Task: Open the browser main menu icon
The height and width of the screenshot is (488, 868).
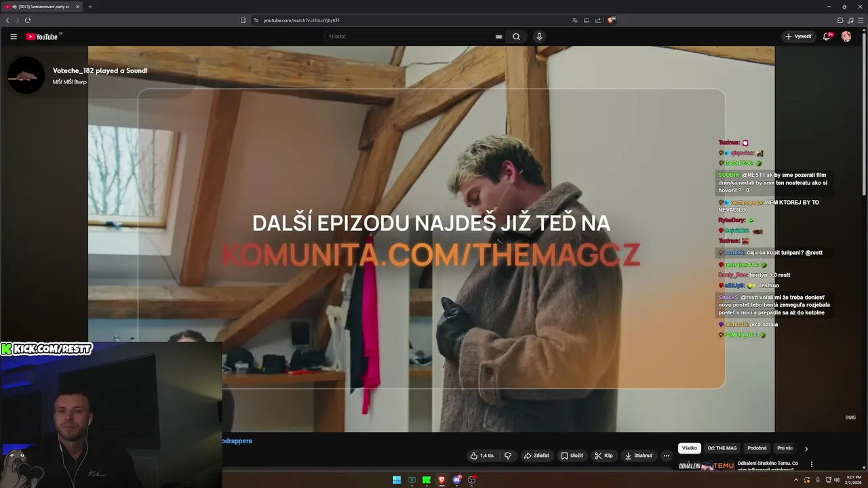Action: click(860, 20)
